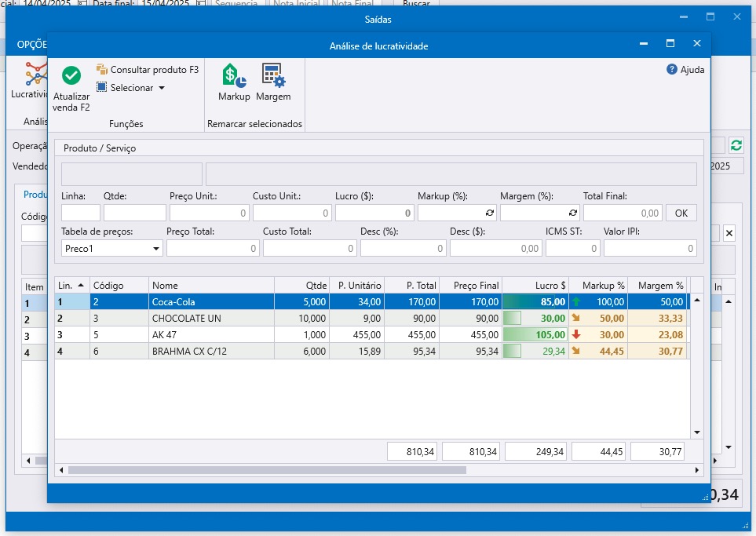Click the Lucro ($) input field
The width and height of the screenshot is (756, 536).
click(x=374, y=213)
